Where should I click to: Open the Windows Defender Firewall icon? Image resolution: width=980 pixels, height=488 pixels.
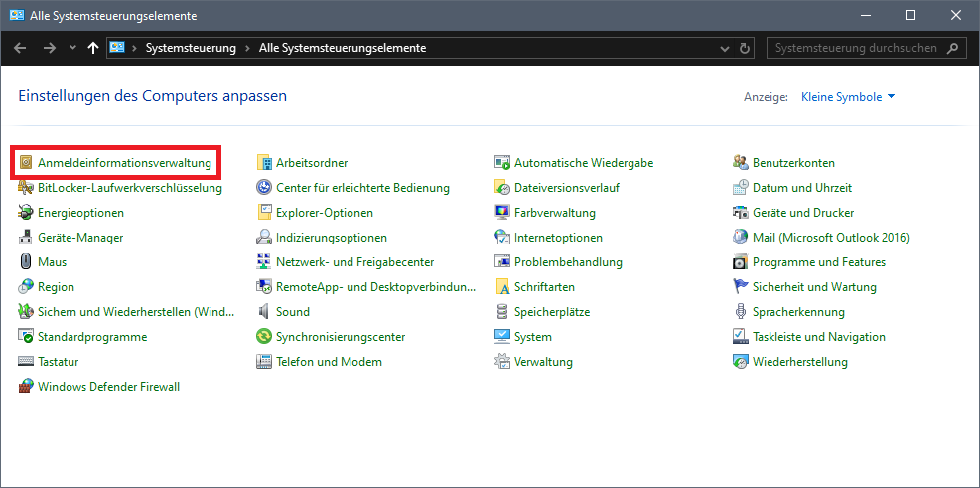coord(26,387)
